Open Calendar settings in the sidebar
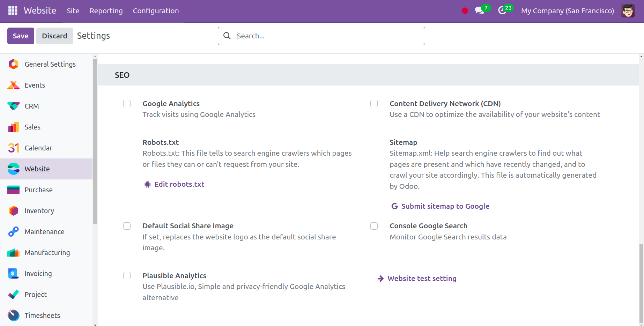This screenshot has width=644, height=326. click(x=38, y=148)
